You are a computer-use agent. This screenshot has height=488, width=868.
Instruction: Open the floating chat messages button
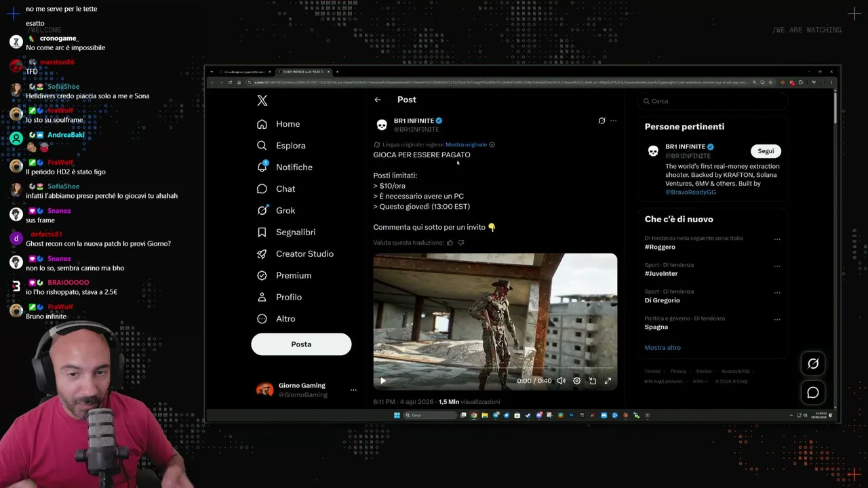click(x=813, y=392)
